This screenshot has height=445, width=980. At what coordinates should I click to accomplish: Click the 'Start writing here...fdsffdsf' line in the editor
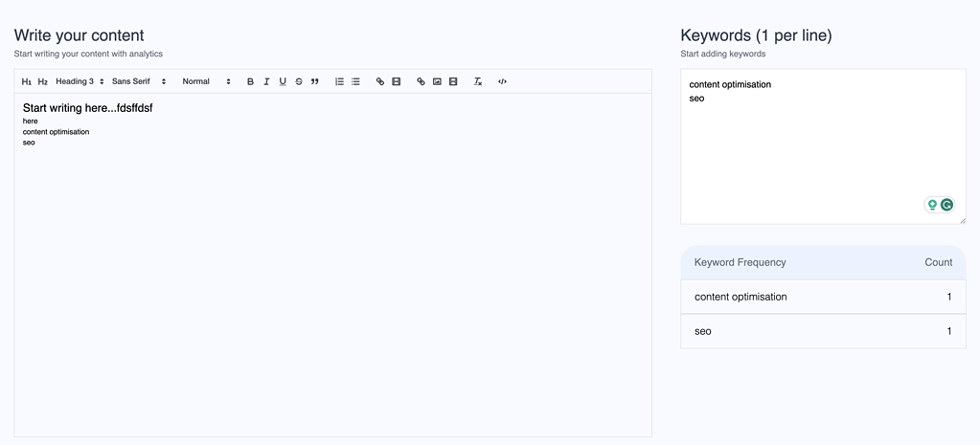pyautogui.click(x=88, y=108)
